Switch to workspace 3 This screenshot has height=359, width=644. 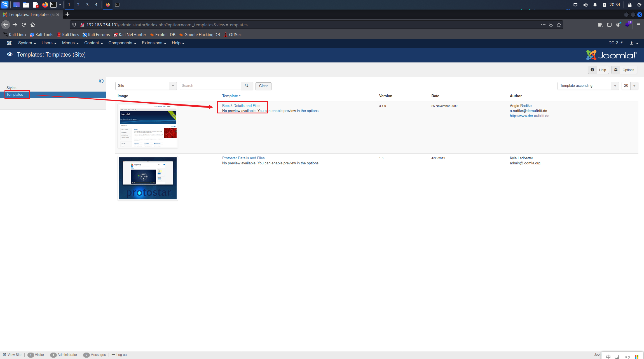click(x=87, y=5)
